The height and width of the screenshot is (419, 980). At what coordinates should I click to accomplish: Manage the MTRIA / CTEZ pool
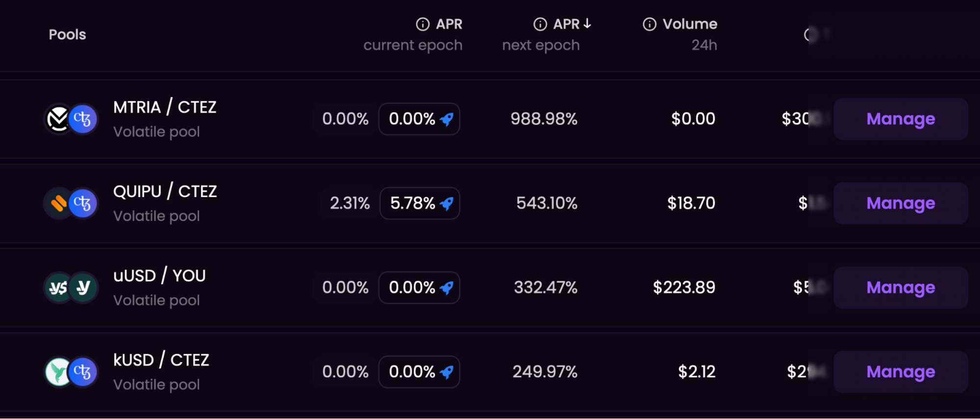900,119
